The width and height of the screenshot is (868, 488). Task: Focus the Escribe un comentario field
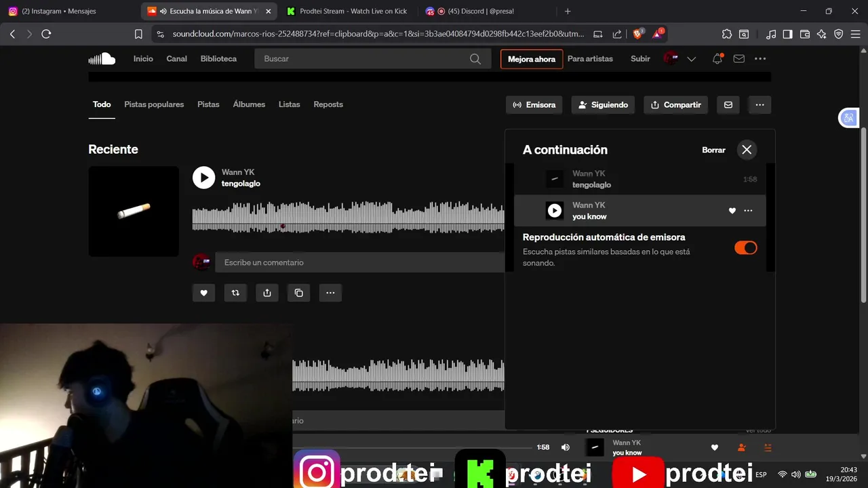tap(359, 262)
